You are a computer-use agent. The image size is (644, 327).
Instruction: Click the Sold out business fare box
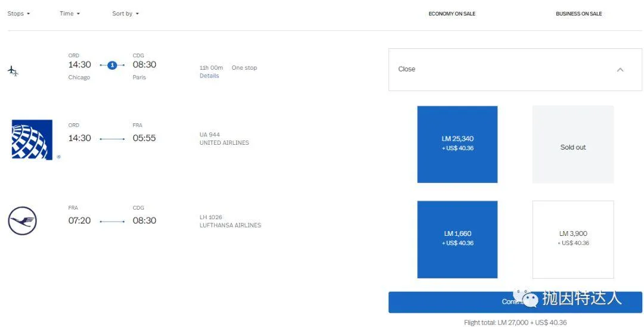click(573, 147)
